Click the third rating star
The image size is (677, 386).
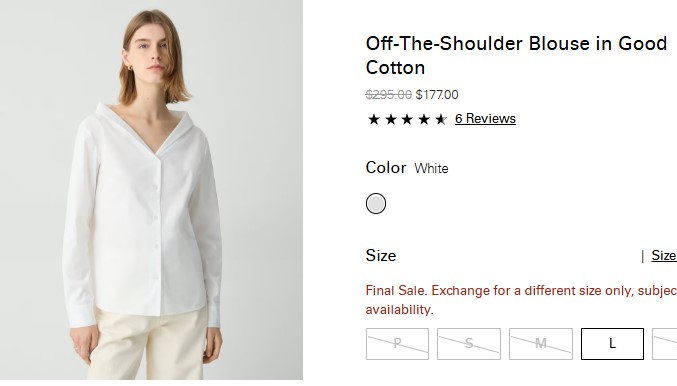click(407, 119)
